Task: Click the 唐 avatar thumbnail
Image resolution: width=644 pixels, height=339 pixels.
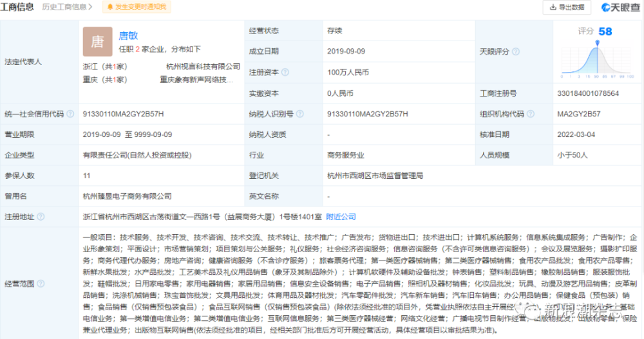Action: 97,41
